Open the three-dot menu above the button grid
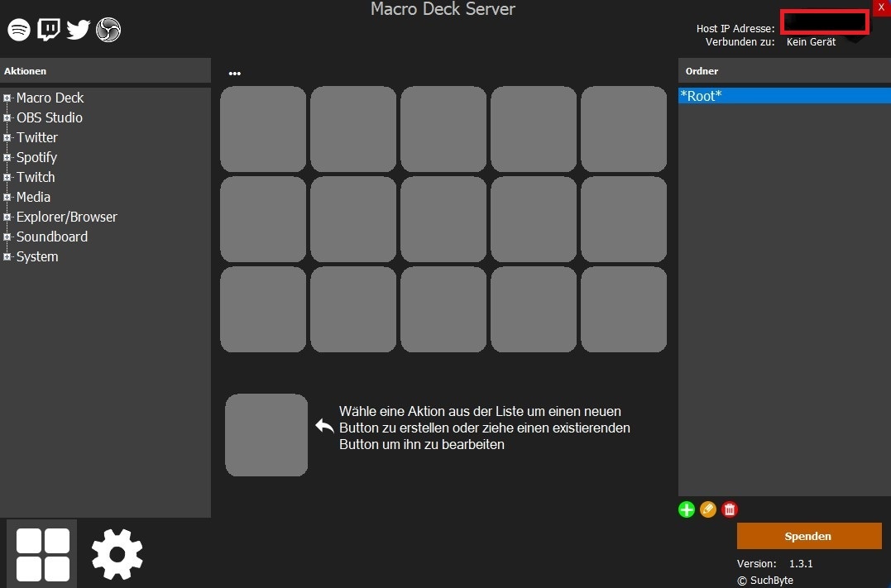This screenshot has height=588, width=891. 235,74
